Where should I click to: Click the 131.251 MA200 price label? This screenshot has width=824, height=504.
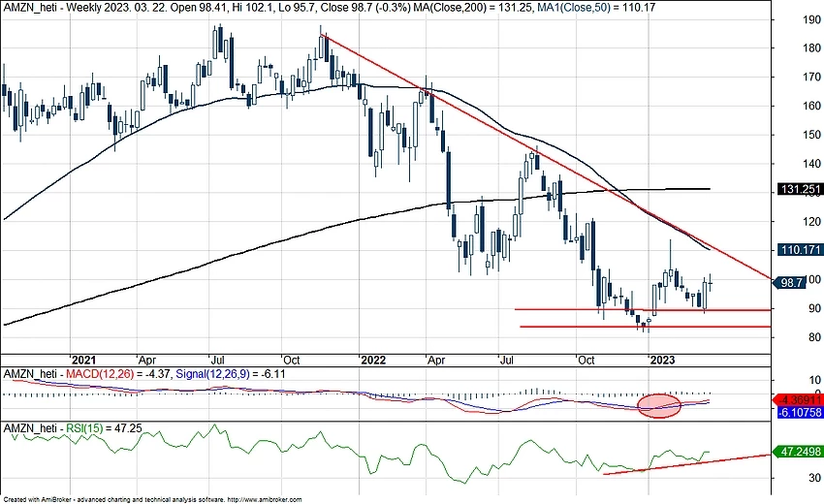(x=800, y=189)
